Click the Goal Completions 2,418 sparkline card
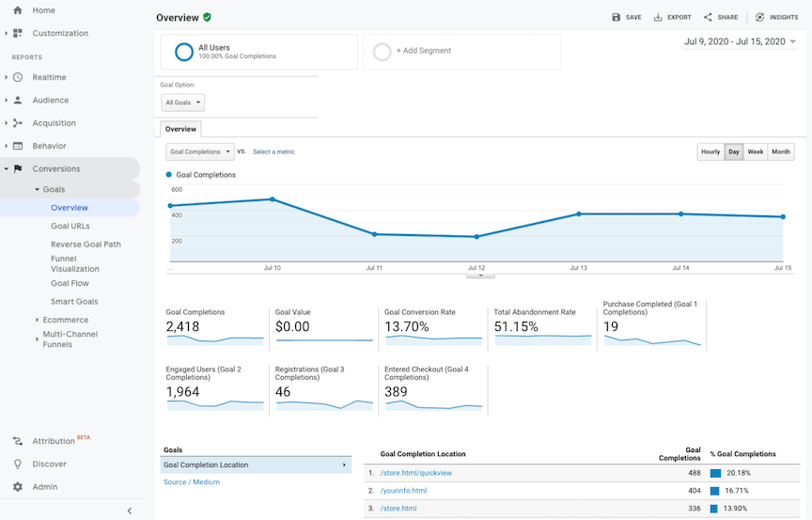This screenshot has width=812, height=520. point(215,327)
